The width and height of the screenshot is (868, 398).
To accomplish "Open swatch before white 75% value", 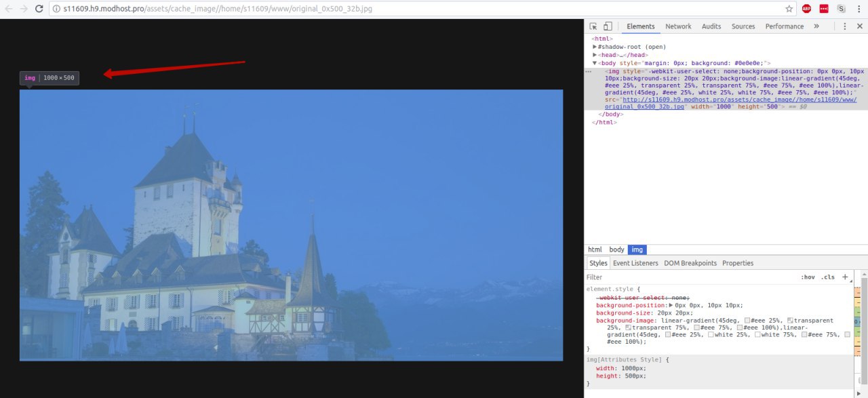I will (757, 334).
